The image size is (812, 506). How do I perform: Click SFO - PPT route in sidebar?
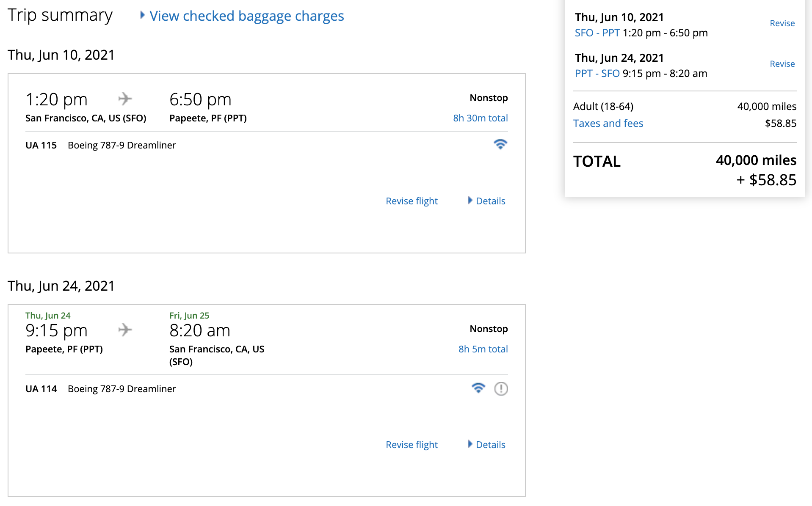pyautogui.click(x=597, y=33)
